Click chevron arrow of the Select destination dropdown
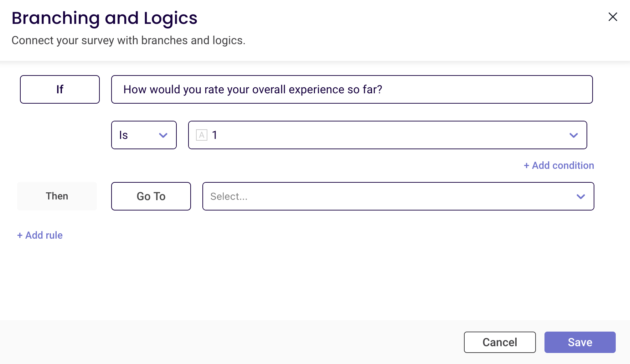 point(580,197)
